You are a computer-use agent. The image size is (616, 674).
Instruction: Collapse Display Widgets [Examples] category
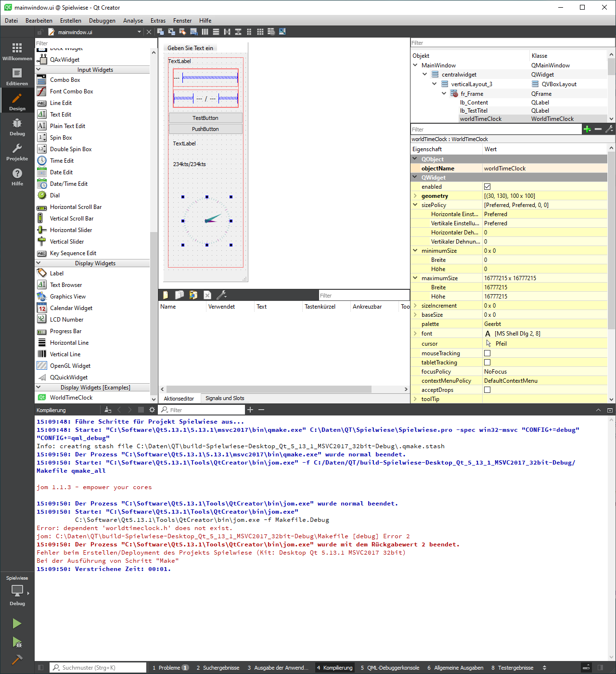click(38, 387)
